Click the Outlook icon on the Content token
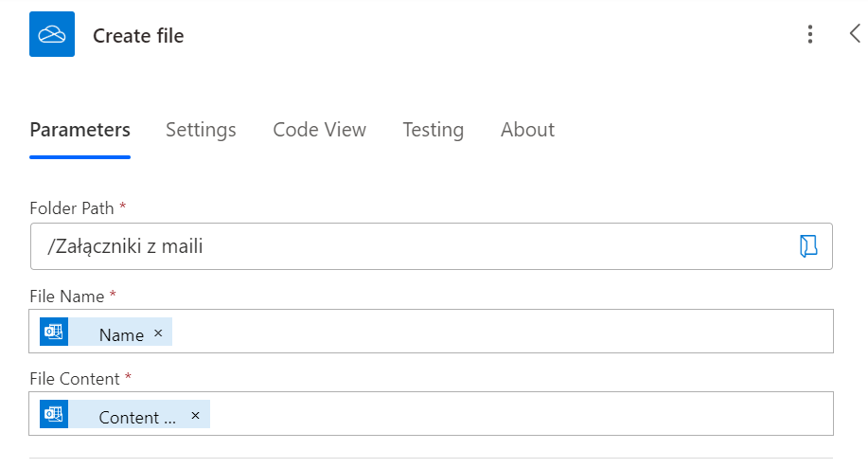Viewport: 868px width, 468px height. point(54,415)
